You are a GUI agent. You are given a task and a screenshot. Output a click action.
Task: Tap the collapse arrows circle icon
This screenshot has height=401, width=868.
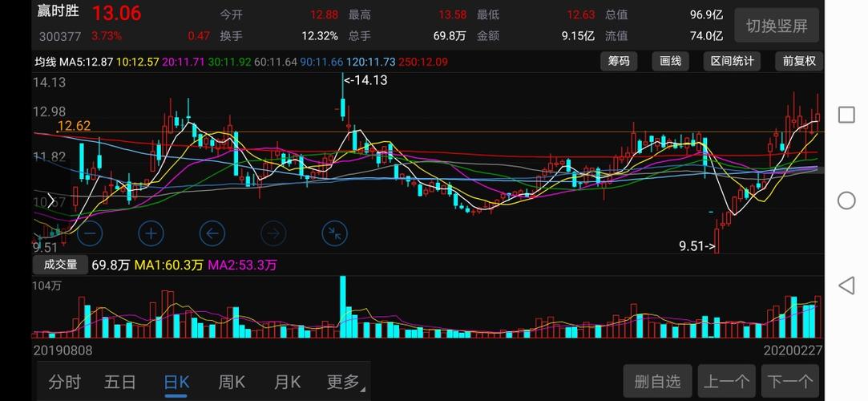pyautogui.click(x=335, y=233)
